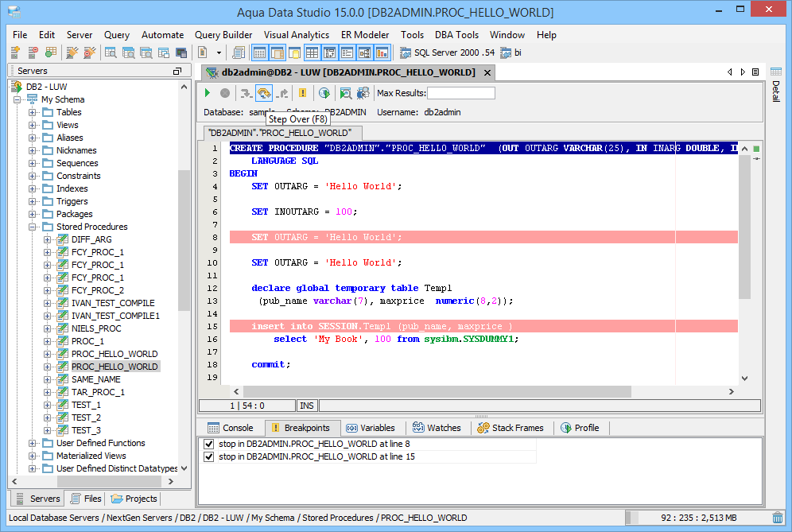The image size is (792, 532).
Task: Click the connect plug icon in main toolbar
Action: [72, 52]
